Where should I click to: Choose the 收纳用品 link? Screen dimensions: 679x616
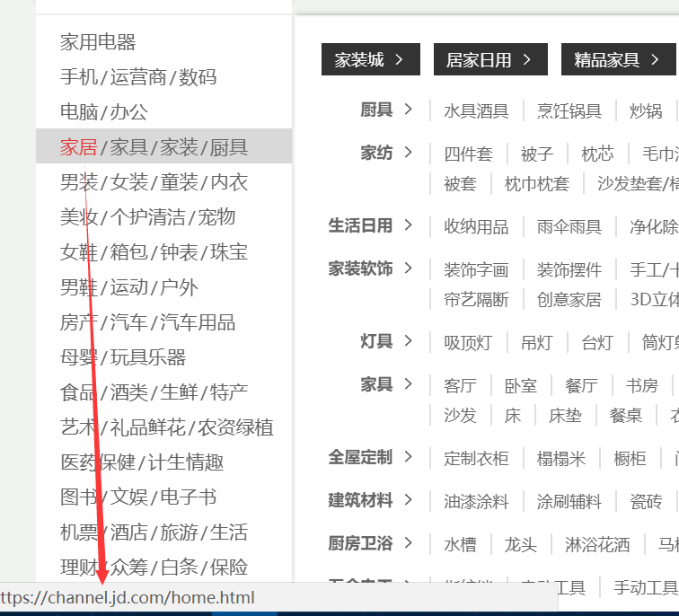click(x=476, y=226)
